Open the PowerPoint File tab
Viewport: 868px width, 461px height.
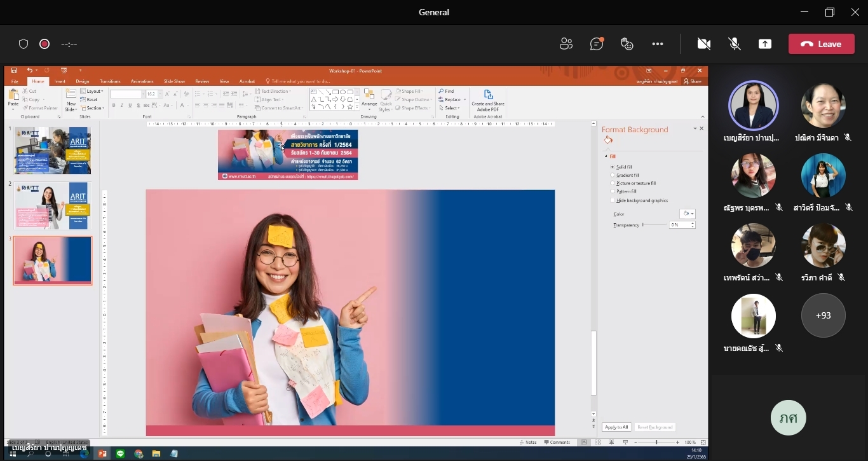(x=15, y=81)
